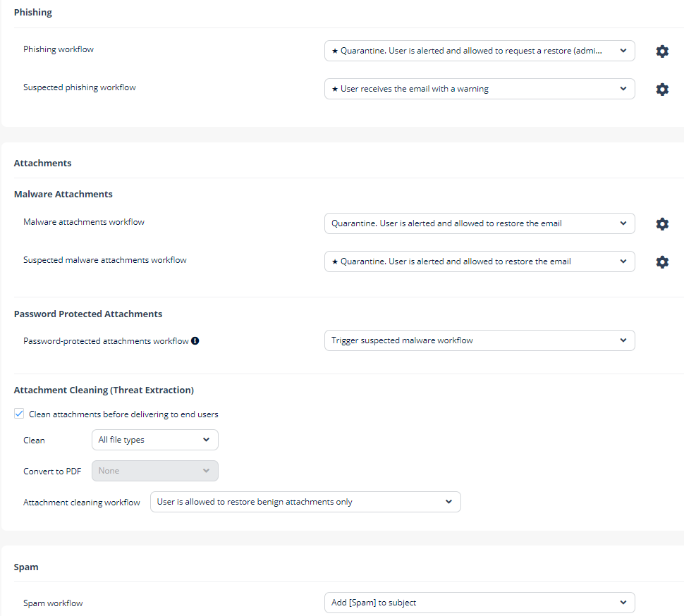Screen dimensions: 684x616
Task: Click the chevron arrow of Attachment cleaning workflow
Action: [x=448, y=502]
